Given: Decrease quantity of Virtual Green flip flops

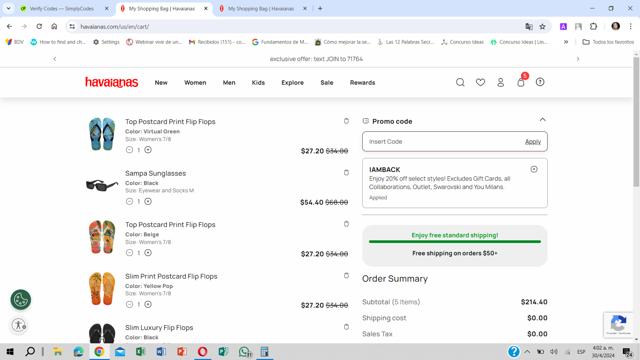Looking at the screenshot, I should (129, 150).
